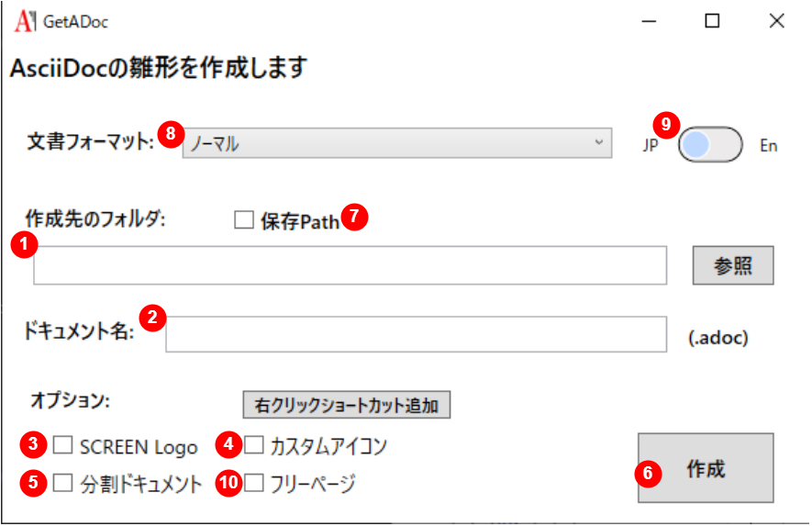This screenshot has width=812, height=526.
Task: Click the 右クリックショートカット追加 button
Action: pyautogui.click(x=346, y=405)
